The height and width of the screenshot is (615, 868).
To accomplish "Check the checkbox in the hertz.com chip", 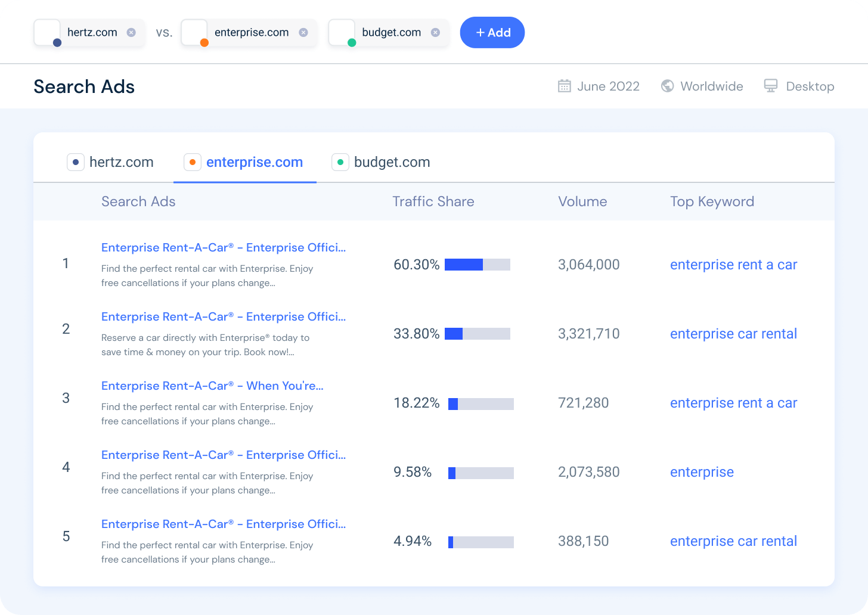I will pos(47,32).
